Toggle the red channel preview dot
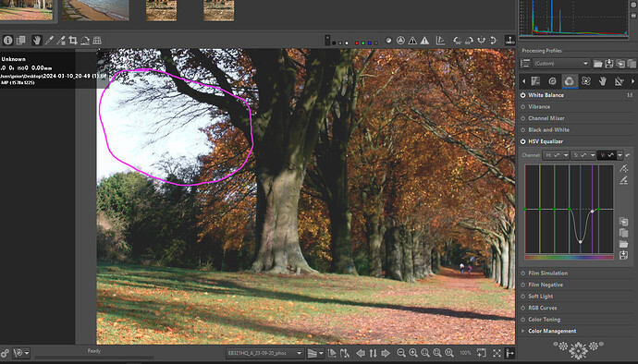 coord(357,42)
